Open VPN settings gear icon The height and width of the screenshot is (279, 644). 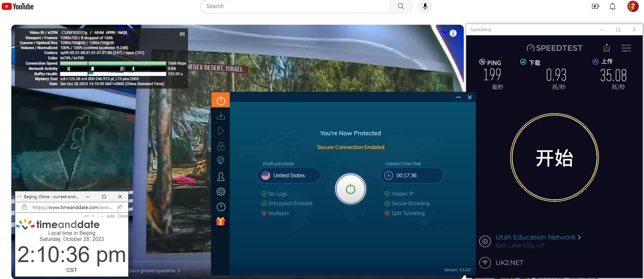coord(221,191)
